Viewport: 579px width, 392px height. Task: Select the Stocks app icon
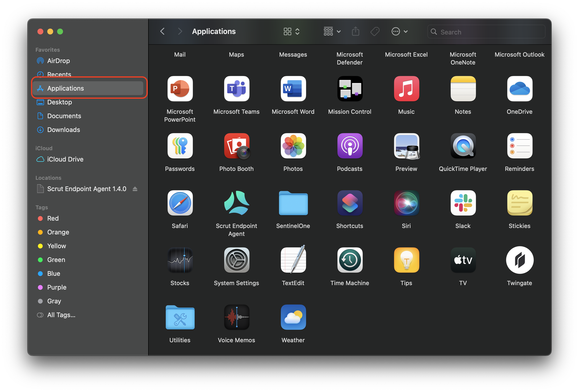pos(180,260)
